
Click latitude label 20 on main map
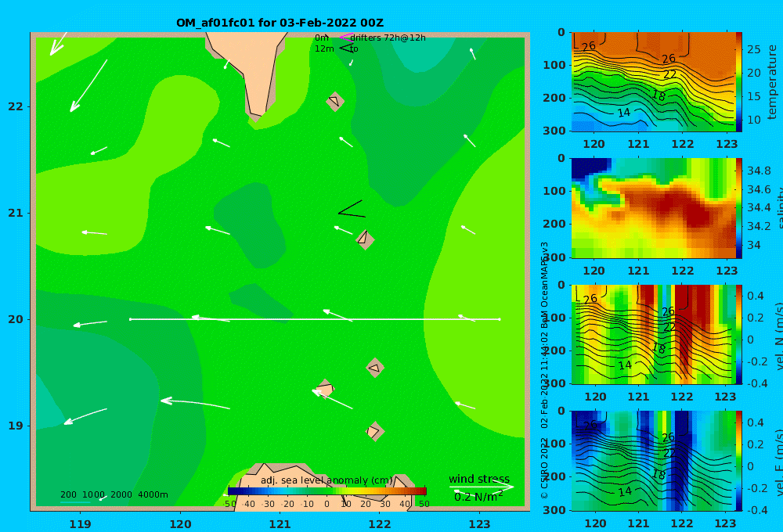tap(16, 319)
